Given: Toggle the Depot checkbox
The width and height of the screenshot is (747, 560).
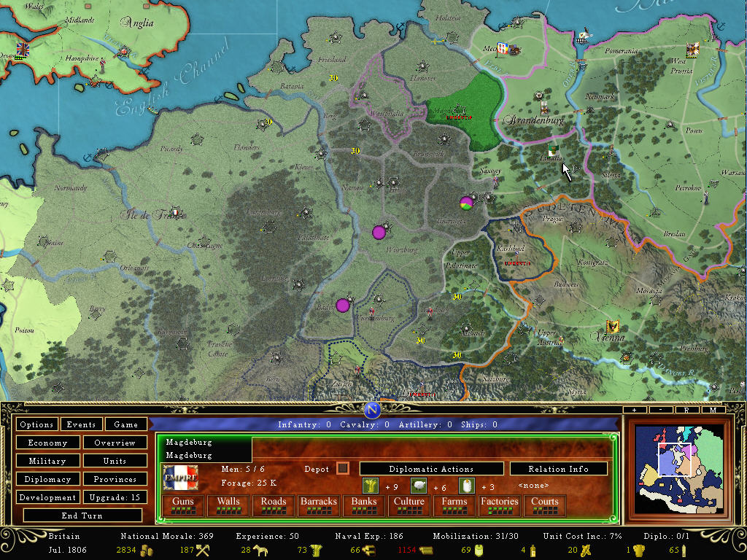Looking at the screenshot, I should pyautogui.click(x=342, y=469).
